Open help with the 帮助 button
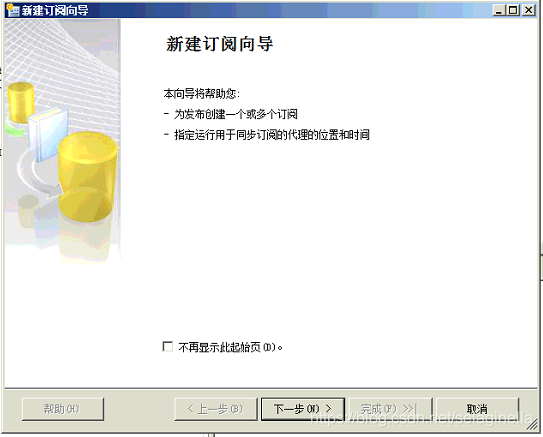 pyautogui.click(x=63, y=409)
